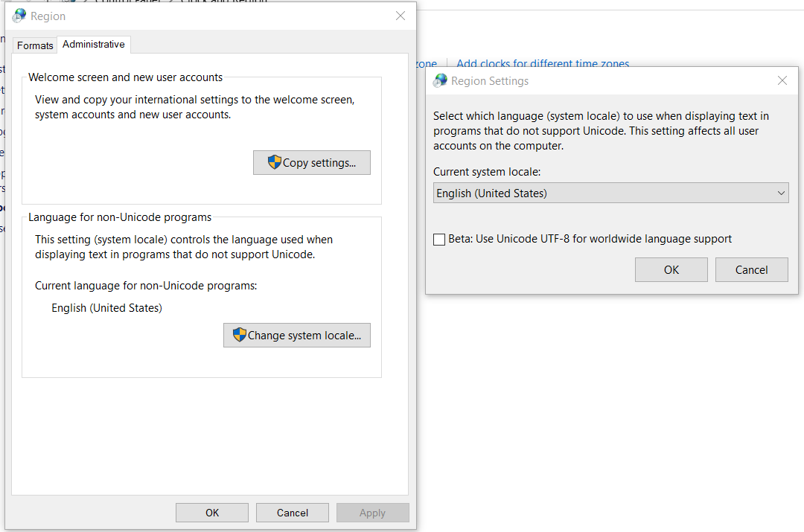Viewport: 804px width, 532px height.
Task: Click Cancel in the Region dialog
Action: coord(292,512)
